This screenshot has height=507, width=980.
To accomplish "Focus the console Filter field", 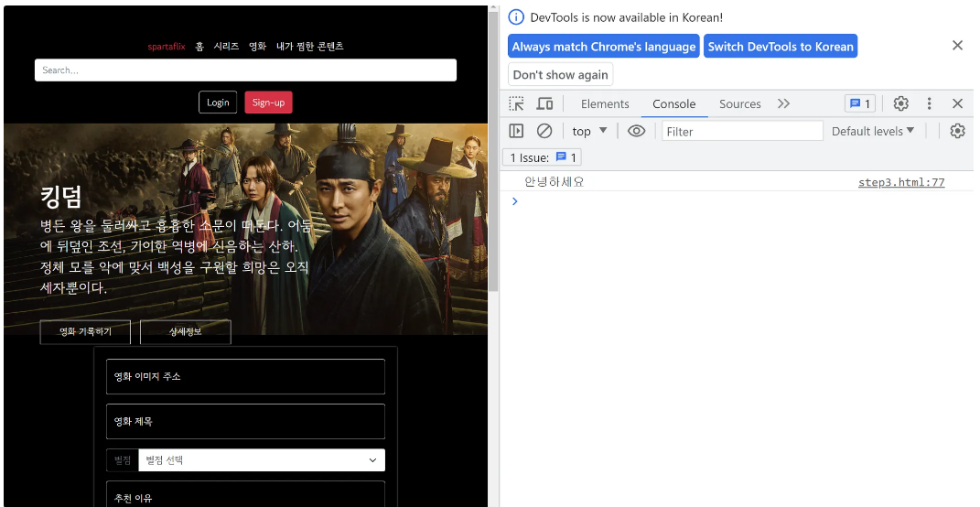I will (x=742, y=131).
